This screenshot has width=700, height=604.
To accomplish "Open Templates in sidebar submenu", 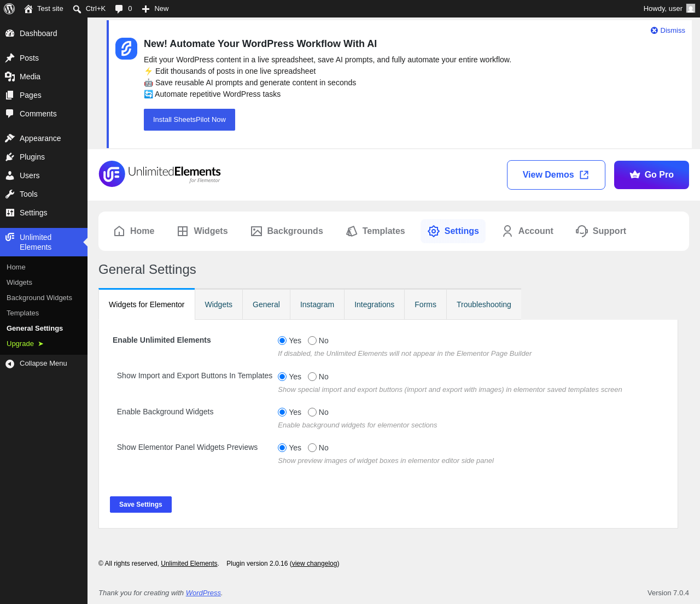I will tap(23, 313).
